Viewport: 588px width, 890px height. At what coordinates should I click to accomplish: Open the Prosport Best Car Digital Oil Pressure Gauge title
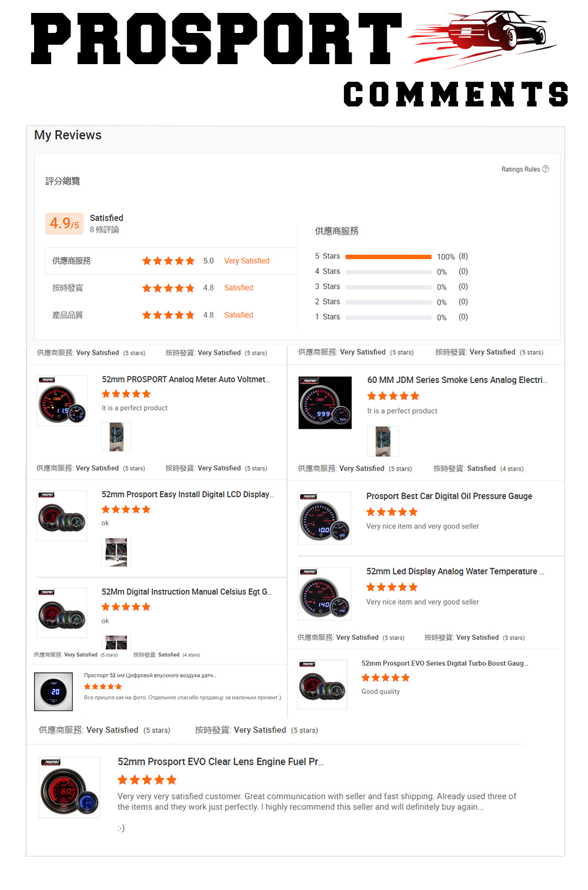(449, 496)
